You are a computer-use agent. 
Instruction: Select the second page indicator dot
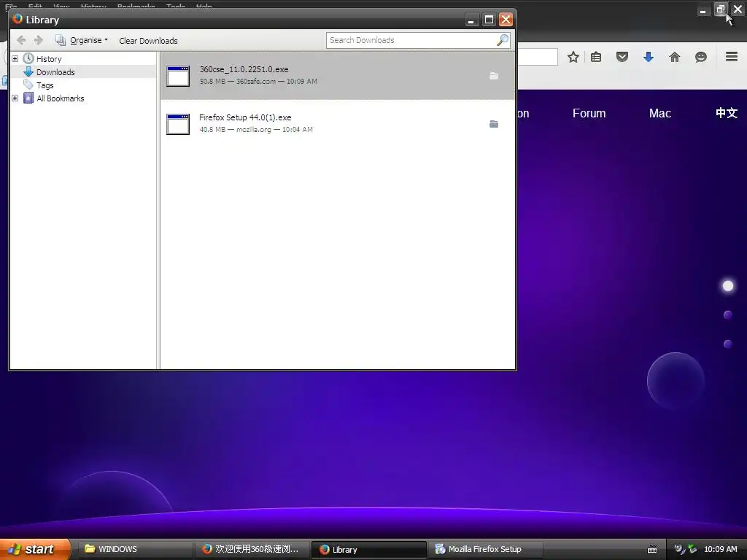click(728, 315)
